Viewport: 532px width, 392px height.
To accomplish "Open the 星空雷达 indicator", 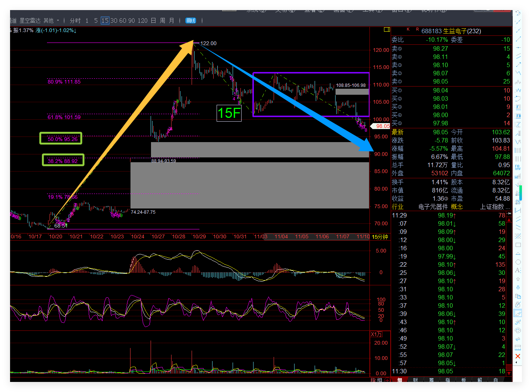I will coord(30,21).
